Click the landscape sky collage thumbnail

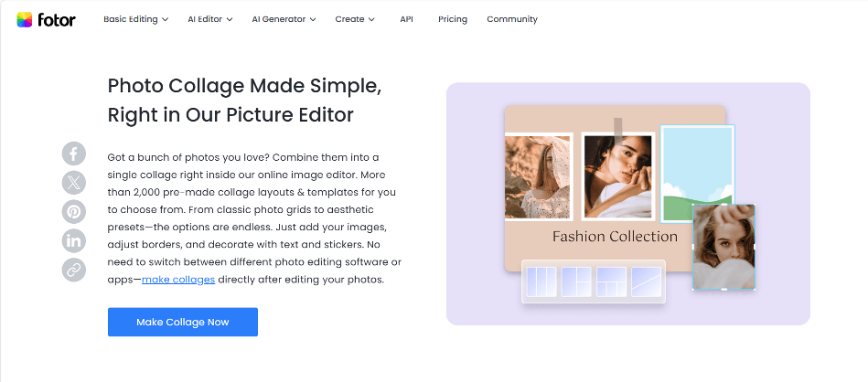pos(696,175)
